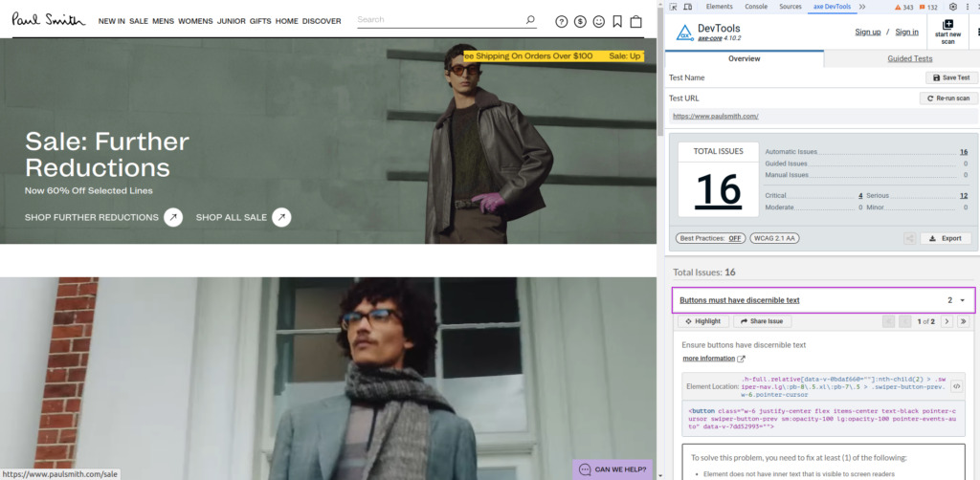Select the axe DevTools tab

coord(832,7)
